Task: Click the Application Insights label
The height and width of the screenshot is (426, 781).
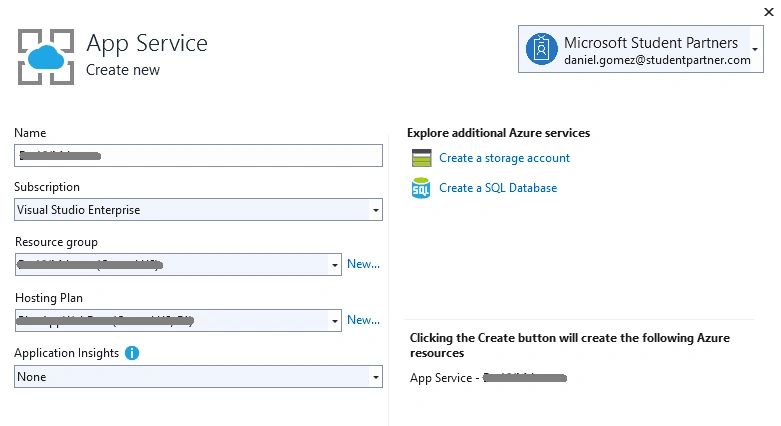Action: 67,353
